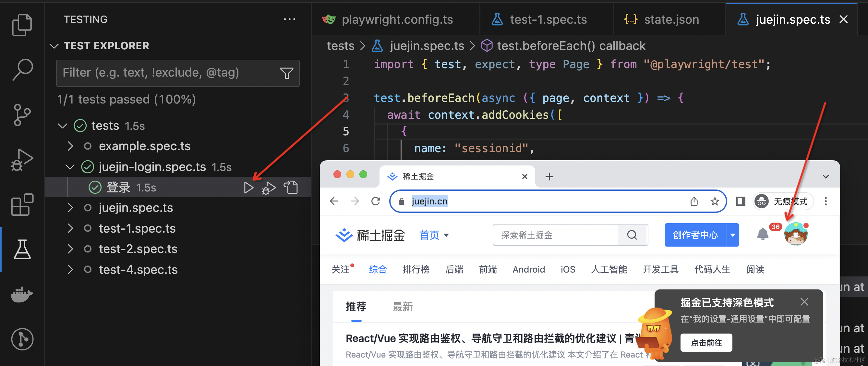The height and width of the screenshot is (366, 868).
Task: Close the juejin.spec.ts editor tab
Action: (843, 19)
